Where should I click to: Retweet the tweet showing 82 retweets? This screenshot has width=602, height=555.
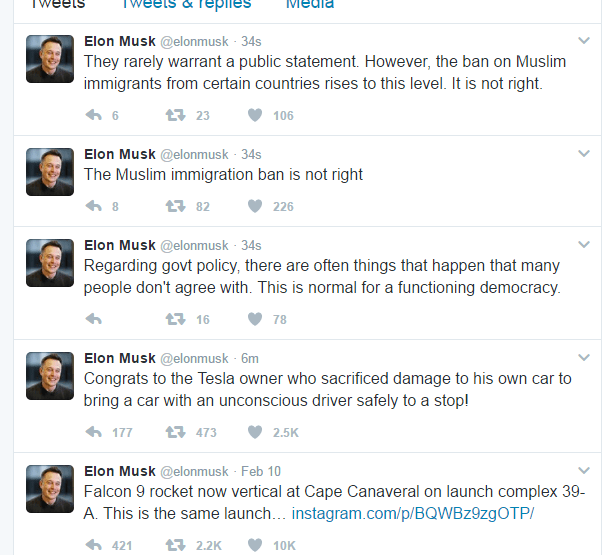coord(175,206)
